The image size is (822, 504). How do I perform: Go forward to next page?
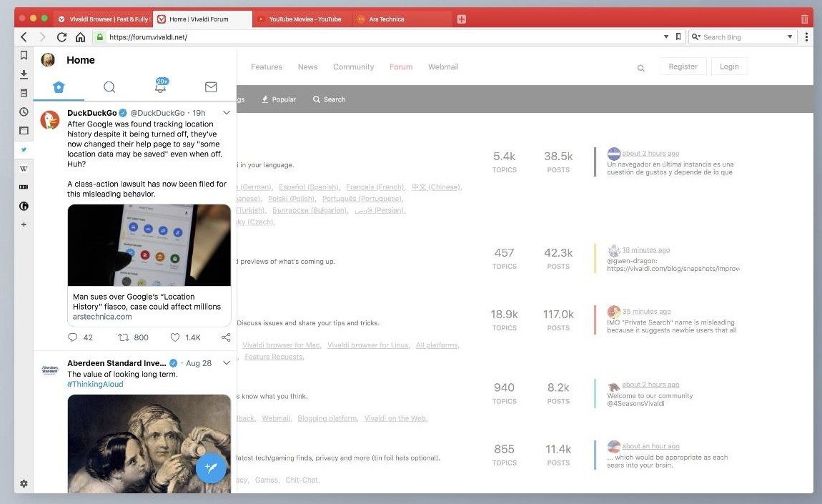[42, 36]
